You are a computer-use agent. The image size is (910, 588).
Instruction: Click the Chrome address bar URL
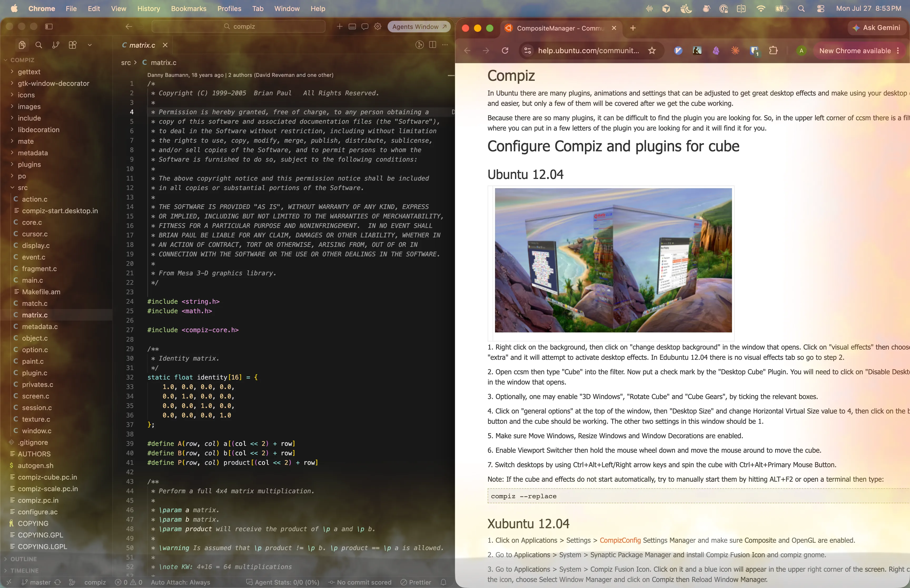(588, 50)
